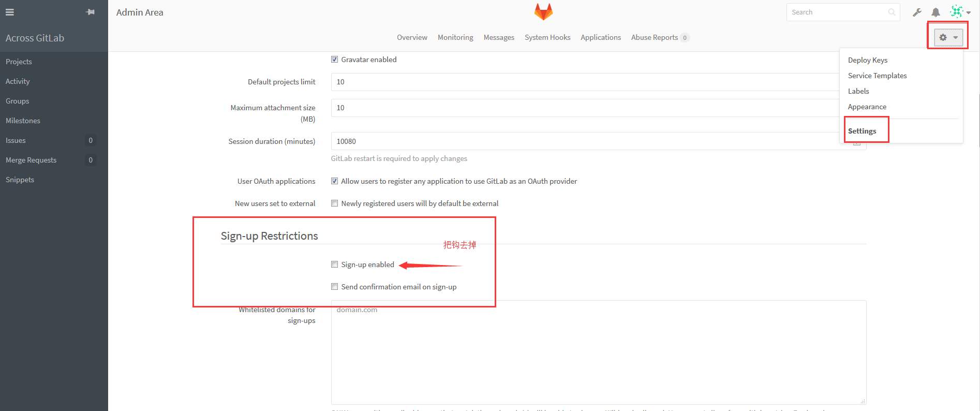Open Admin Area wrench icon
Image resolution: width=980 pixels, height=411 pixels.
click(x=917, y=12)
